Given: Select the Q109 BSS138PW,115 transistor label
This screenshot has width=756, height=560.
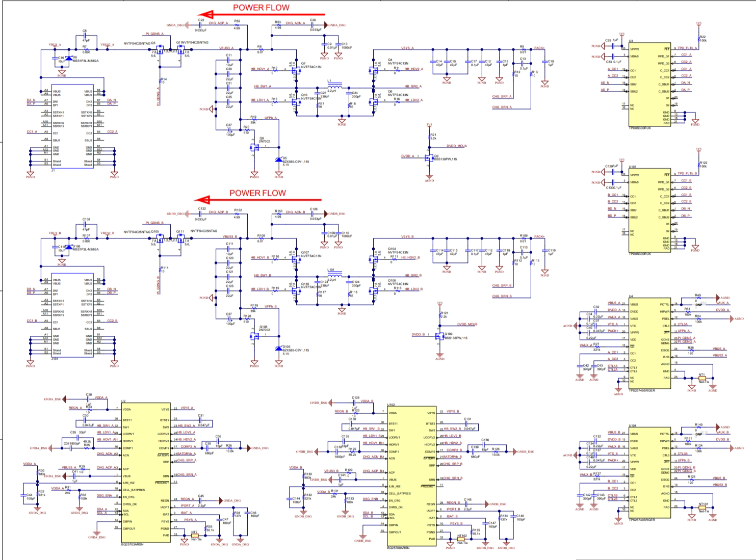Looking at the screenshot, I should tap(455, 336).
